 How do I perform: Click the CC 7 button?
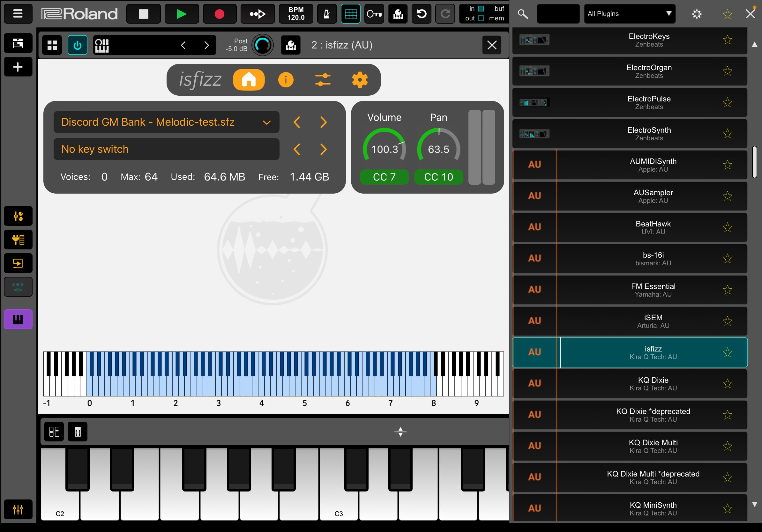click(384, 177)
